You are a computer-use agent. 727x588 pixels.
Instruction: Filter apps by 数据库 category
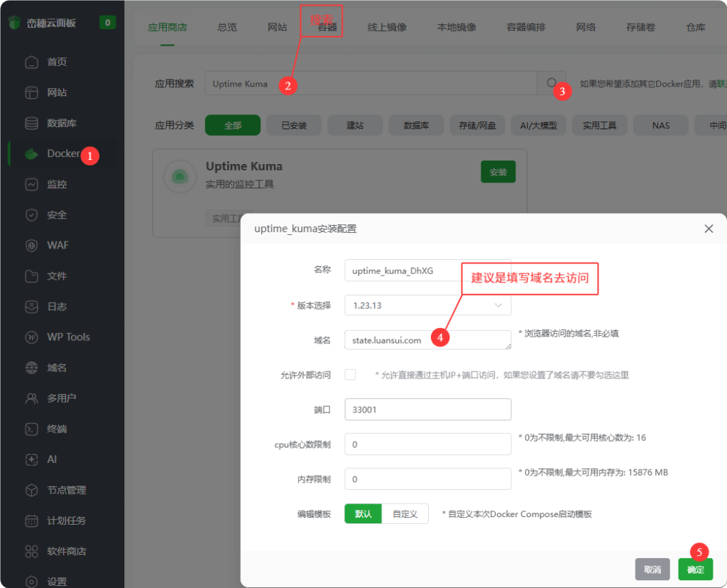(416, 125)
